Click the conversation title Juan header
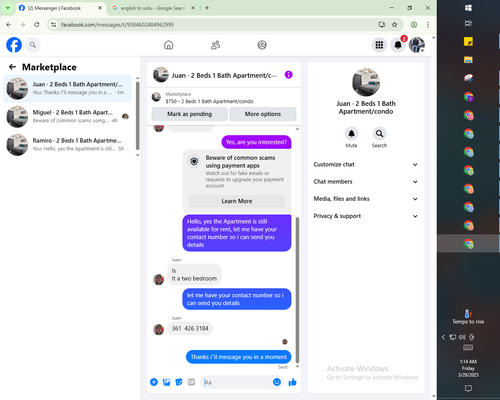Image resolution: width=500 pixels, height=400 pixels. (224, 75)
